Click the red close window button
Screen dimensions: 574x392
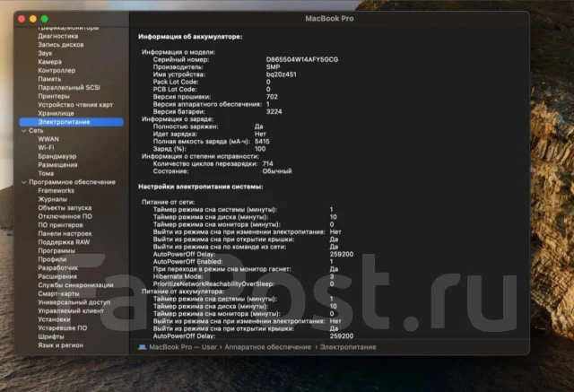coord(22,19)
